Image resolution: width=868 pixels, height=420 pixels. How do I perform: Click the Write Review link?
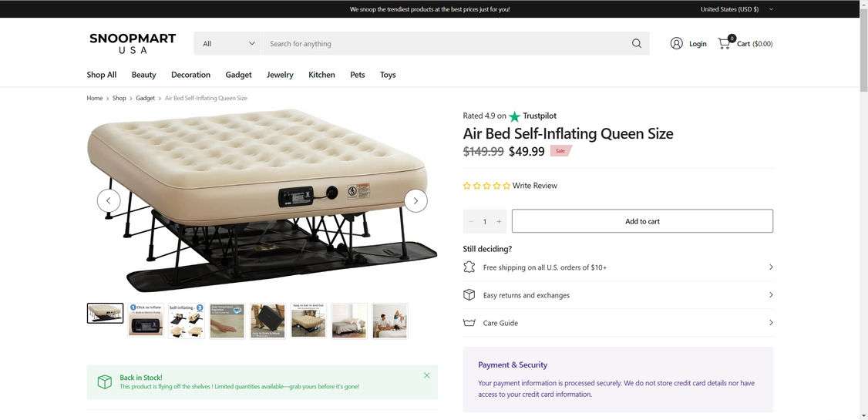[x=534, y=186]
